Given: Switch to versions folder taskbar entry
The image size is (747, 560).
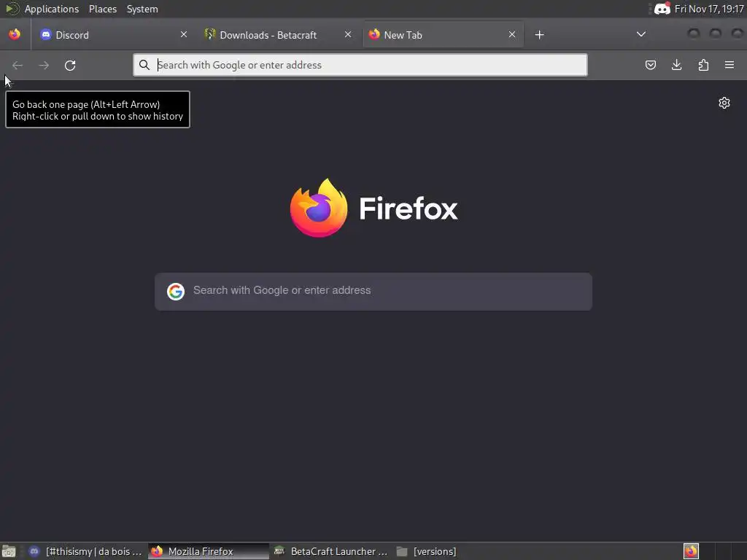Looking at the screenshot, I should pyautogui.click(x=426, y=551).
